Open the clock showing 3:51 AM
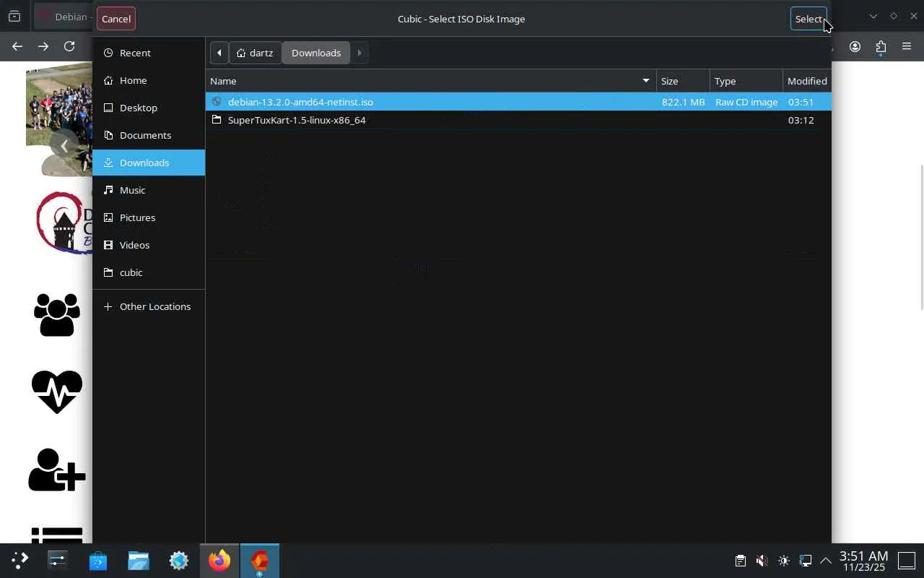This screenshot has width=924, height=578. click(863, 561)
